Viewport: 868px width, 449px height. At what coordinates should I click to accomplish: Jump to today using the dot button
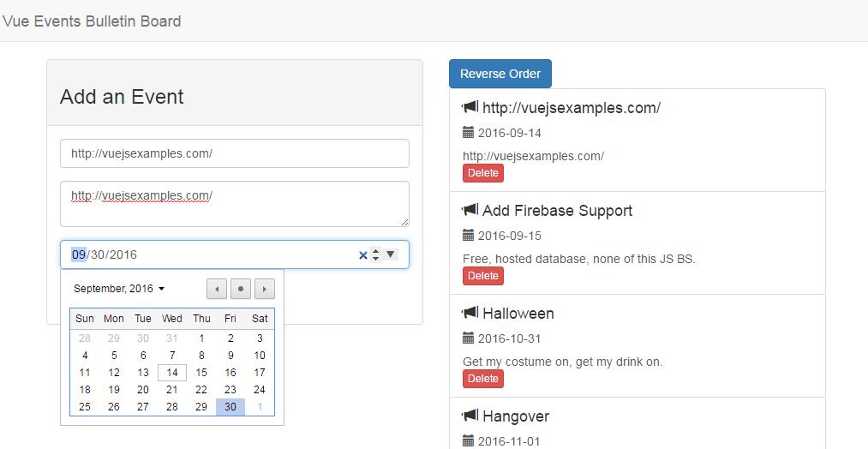pos(241,289)
